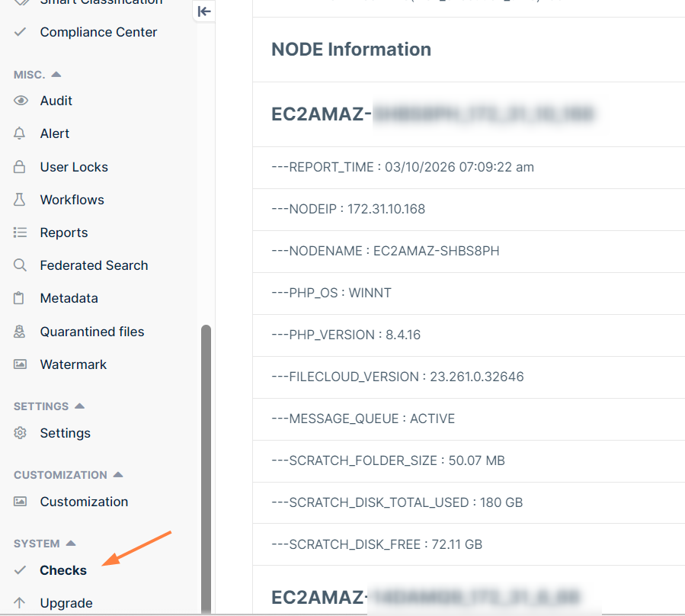The width and height of the screenshot is (685, 616).
Task: Click the Quarantined files icon
Action: 19,331
